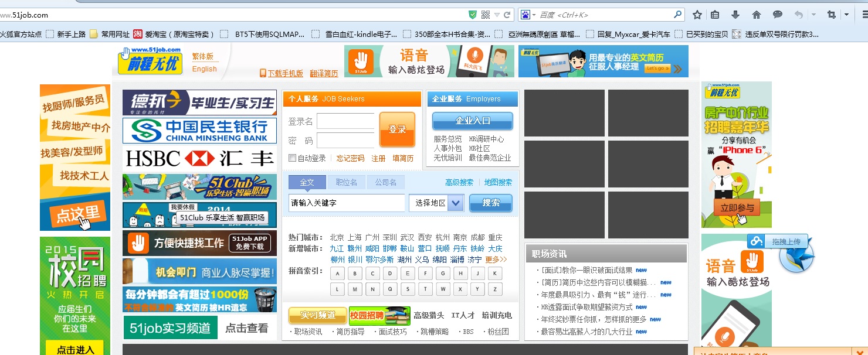Bookmark this page with the star icon
Image resolution: width=868 pixels, height=355 pixels.
tap(697, 15)
